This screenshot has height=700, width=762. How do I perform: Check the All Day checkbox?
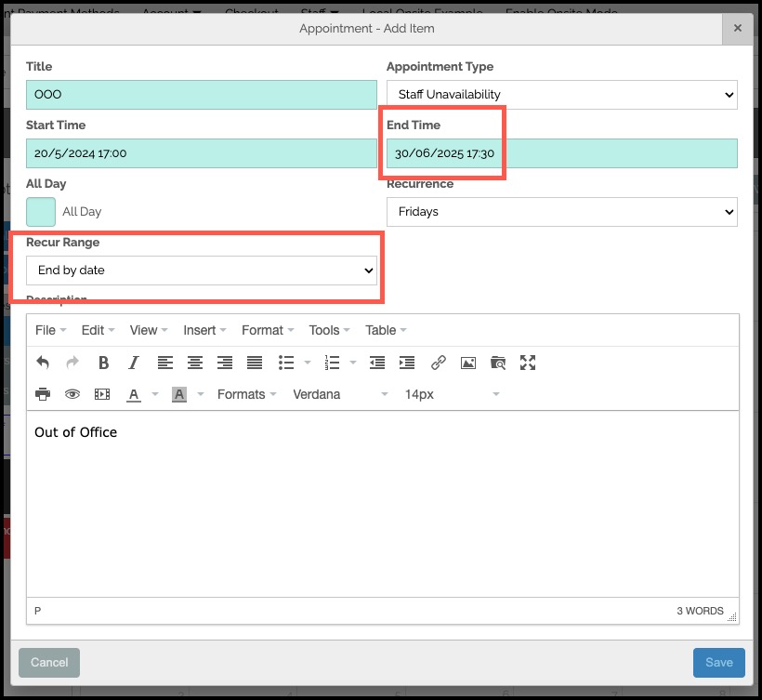tap(41, 212)
